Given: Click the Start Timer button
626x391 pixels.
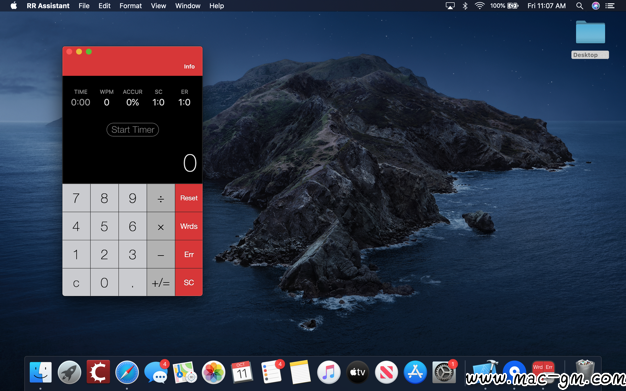Looking at the screenshot, I should point(133,130).
